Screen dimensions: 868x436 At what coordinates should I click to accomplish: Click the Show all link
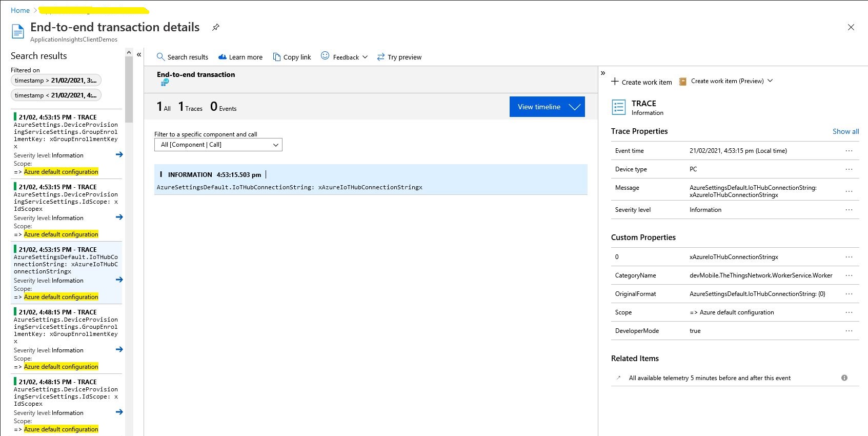[x=845, y=131]
